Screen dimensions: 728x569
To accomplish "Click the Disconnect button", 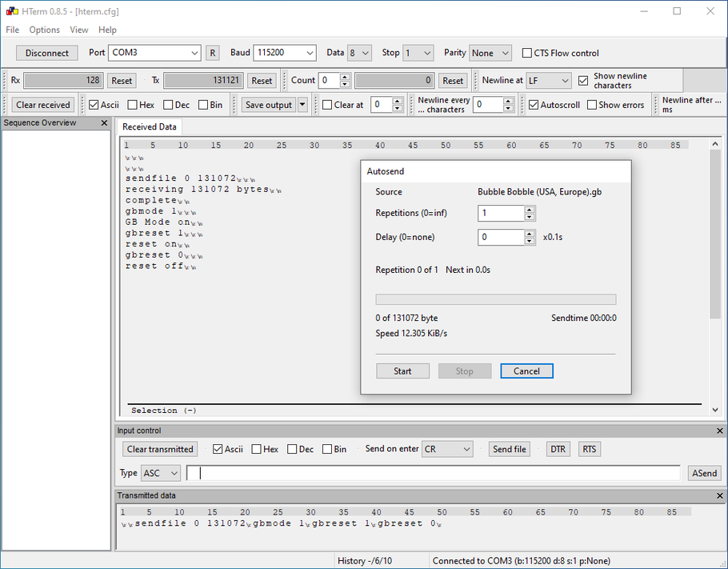I will (47, 53).
